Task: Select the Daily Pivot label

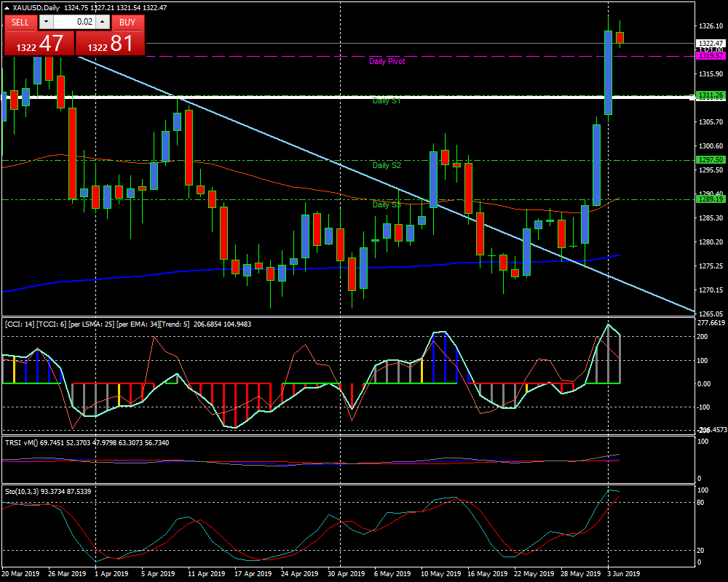Action: pyautogui.click(x=387, y=62)
